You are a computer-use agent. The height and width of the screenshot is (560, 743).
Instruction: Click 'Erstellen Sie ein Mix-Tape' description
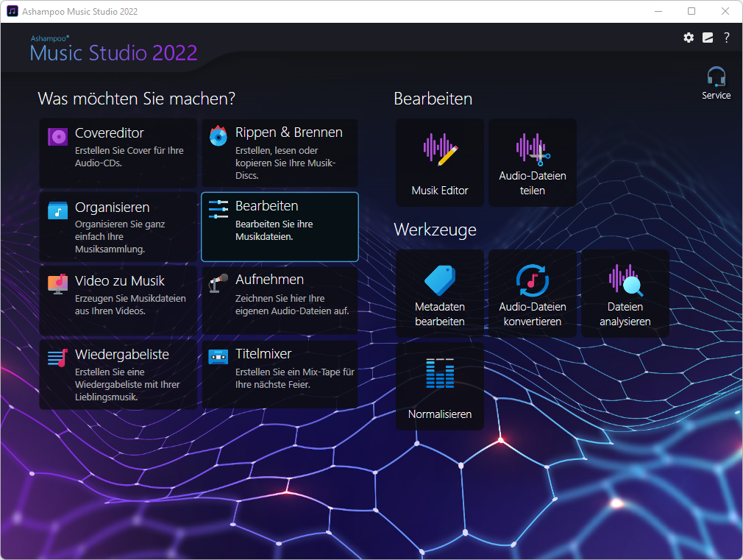click(295, 378)
